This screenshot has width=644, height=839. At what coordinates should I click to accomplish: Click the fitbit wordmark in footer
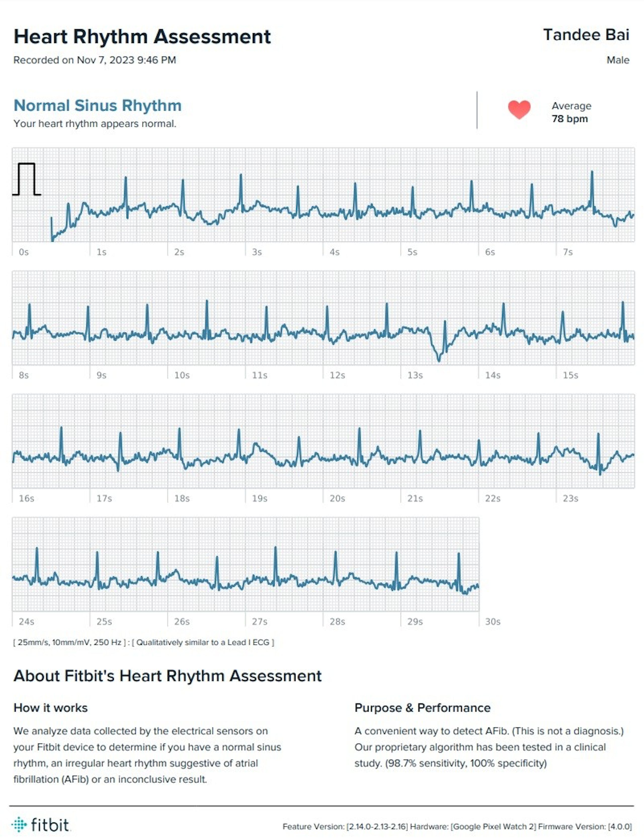[x=50, y=824]
